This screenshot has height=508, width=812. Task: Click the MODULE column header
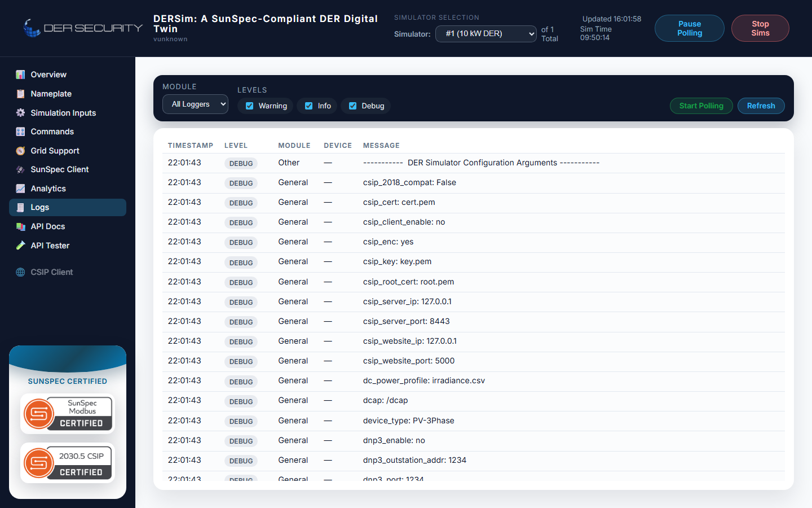point(294,146)
